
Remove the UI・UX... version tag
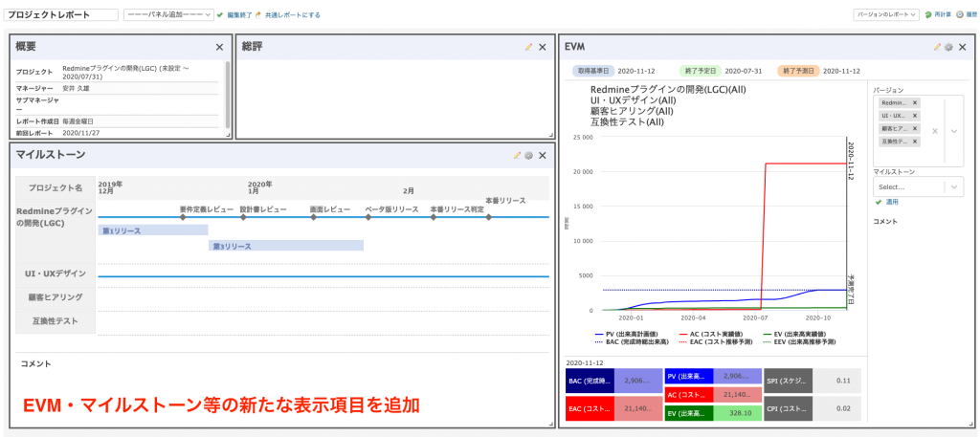(x=915, y=116)
